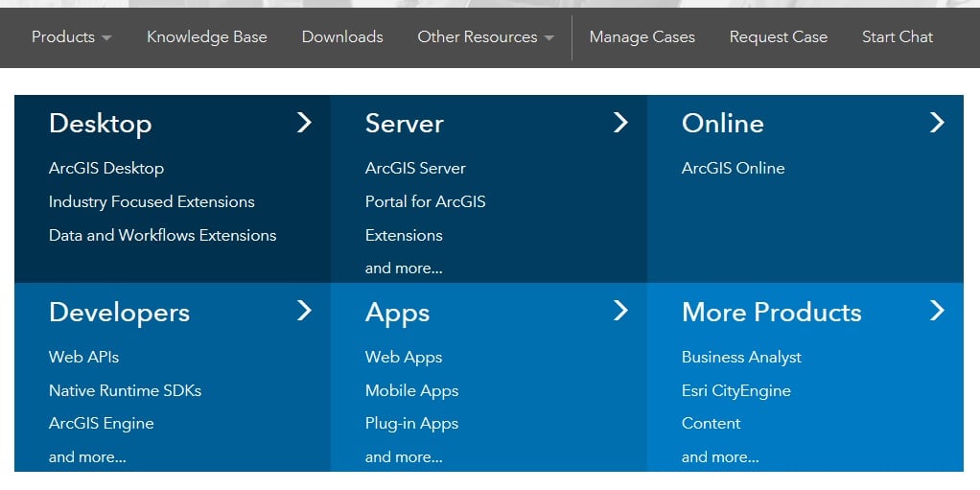
Task: Visit the Portal for ArcGIS link
Action: [x=426, y=202]
